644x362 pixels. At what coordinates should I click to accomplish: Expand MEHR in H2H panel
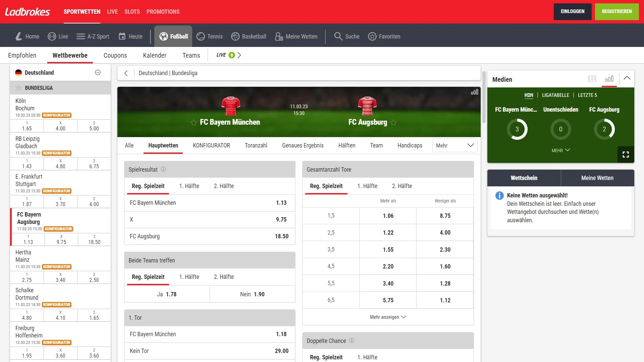coord(560,150)
